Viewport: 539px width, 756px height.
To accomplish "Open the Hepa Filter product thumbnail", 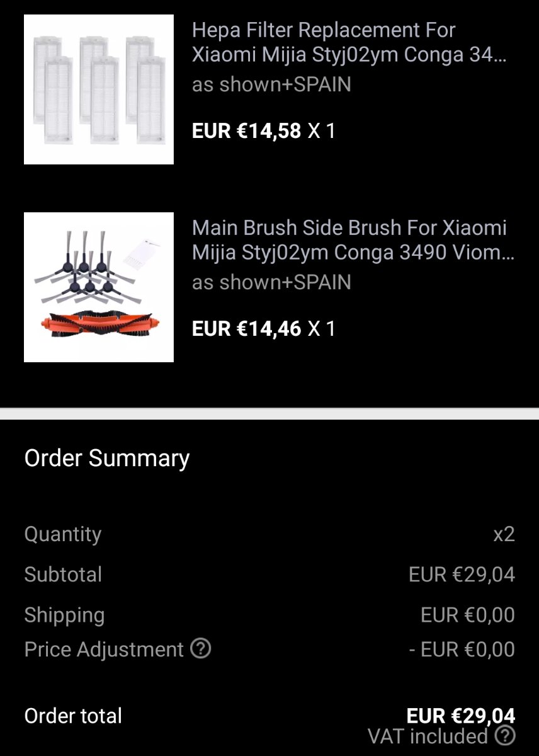I will pos(99,89).
